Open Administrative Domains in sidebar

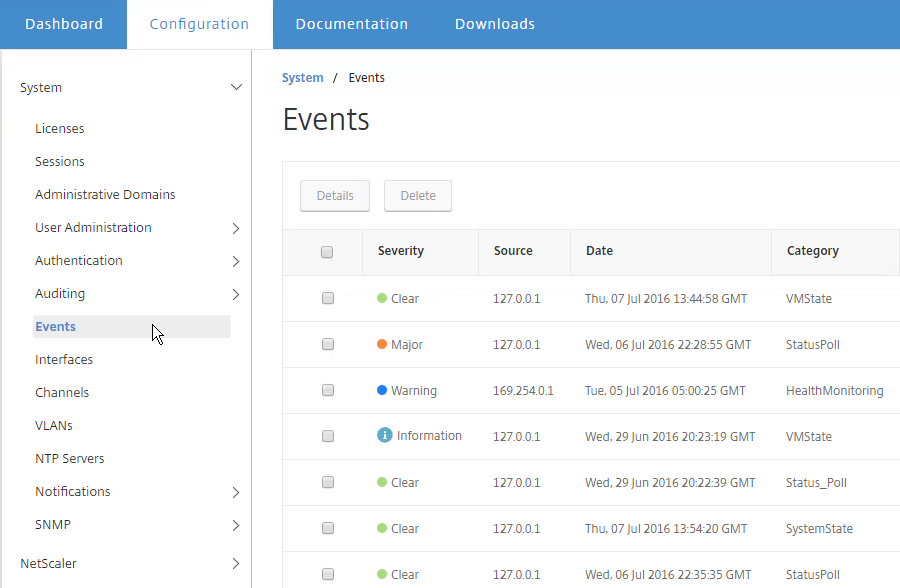coord(105,195)
